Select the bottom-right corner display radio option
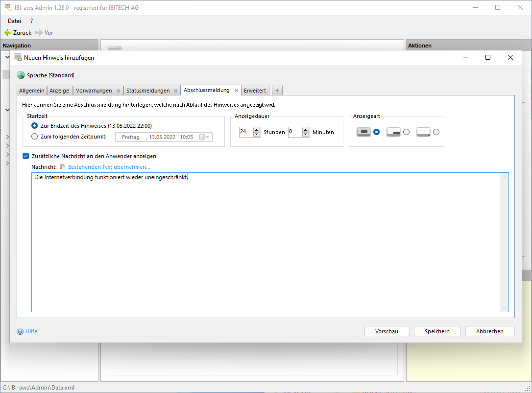The width and height of the screenshot is (532, 393). 406,132
